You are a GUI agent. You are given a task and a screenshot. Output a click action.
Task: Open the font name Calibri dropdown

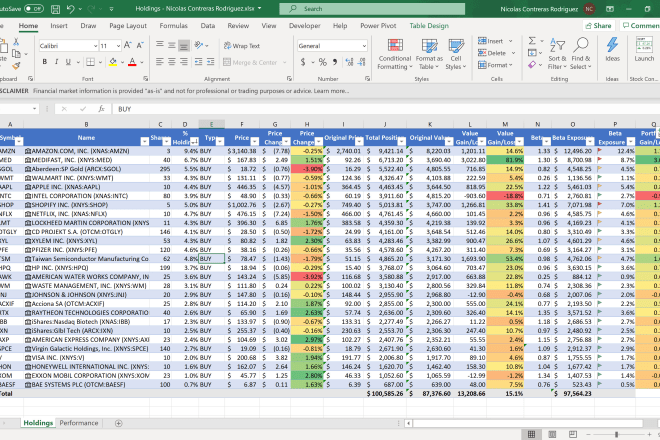96,46
